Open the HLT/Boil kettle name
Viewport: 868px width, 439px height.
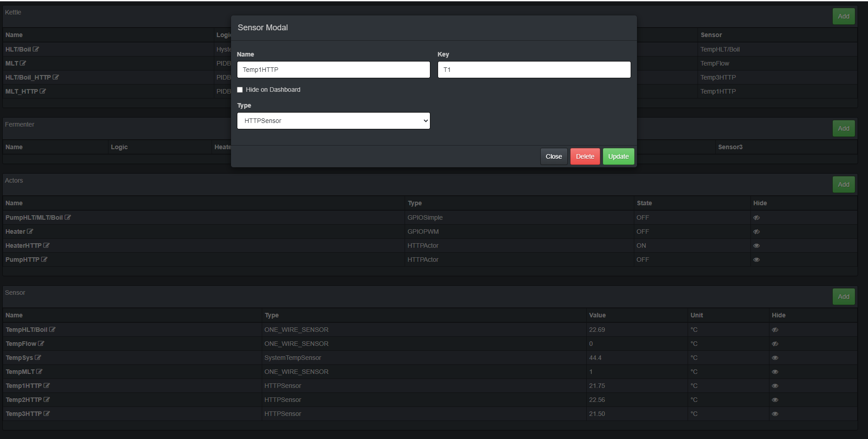coord(18,49)
